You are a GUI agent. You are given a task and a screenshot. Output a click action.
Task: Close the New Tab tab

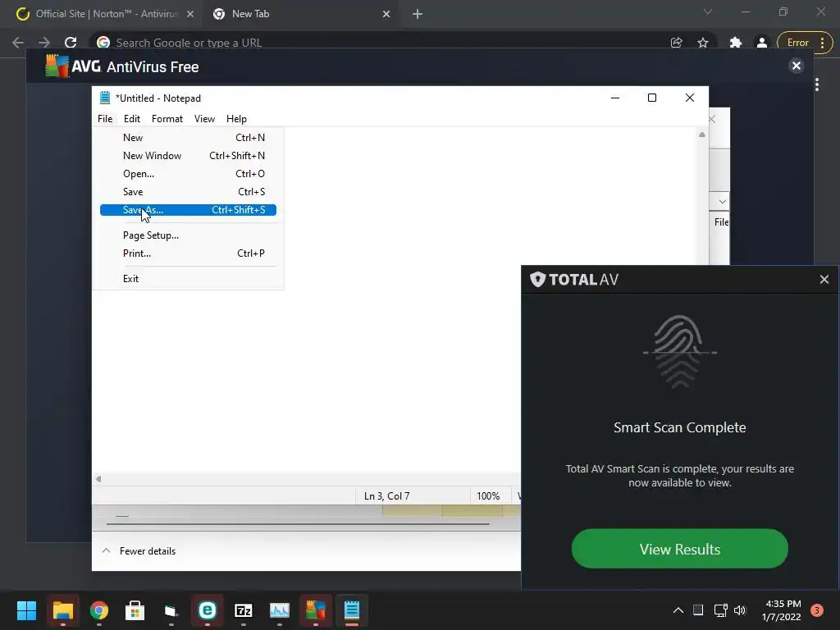[386, 14]
